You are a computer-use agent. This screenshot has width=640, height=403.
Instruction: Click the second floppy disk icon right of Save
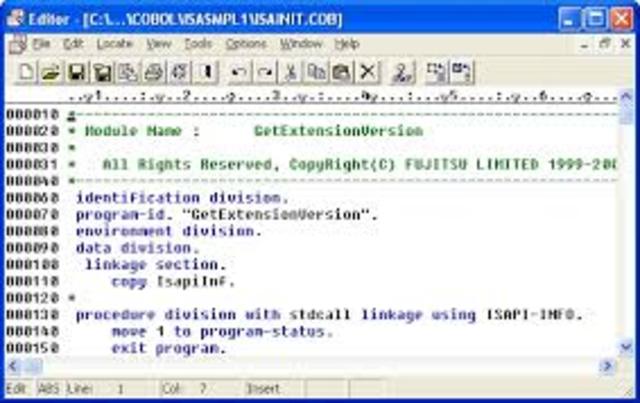102,73
